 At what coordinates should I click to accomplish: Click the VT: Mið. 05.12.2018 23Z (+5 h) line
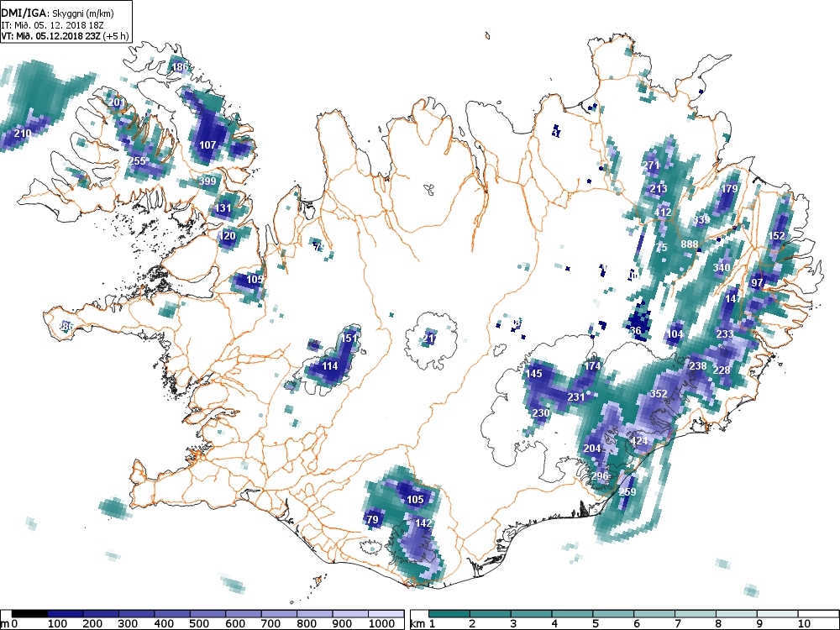coord(65,36)
